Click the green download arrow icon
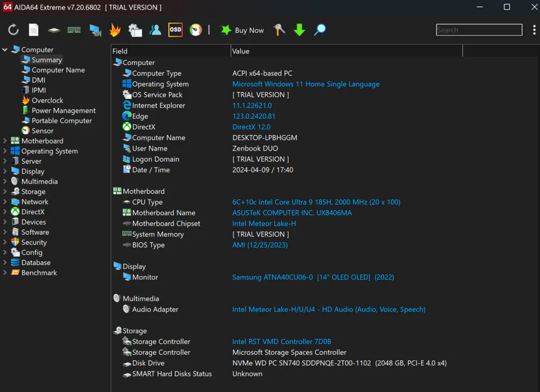Image resolution: width=540 pixels, height=392 pixels. [299, 30]
